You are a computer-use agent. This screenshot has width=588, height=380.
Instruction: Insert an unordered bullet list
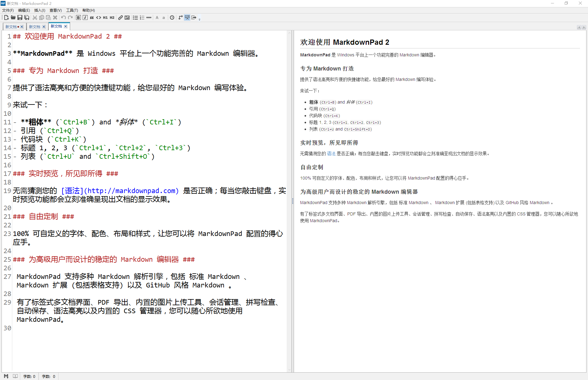click(135, 17)
